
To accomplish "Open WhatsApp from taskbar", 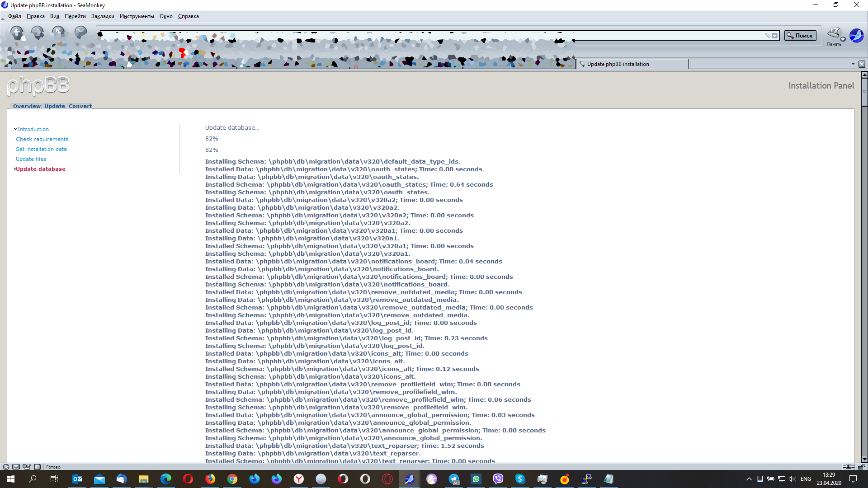I will (476, 479).
